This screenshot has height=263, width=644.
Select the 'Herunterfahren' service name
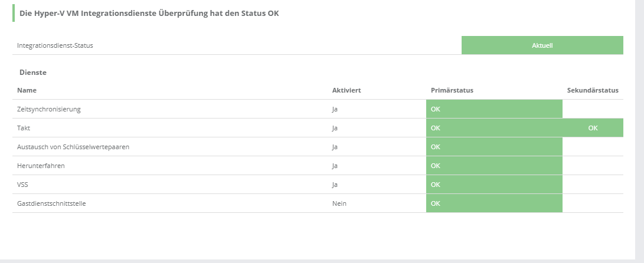pyautogui.click(x=41, y=166)
